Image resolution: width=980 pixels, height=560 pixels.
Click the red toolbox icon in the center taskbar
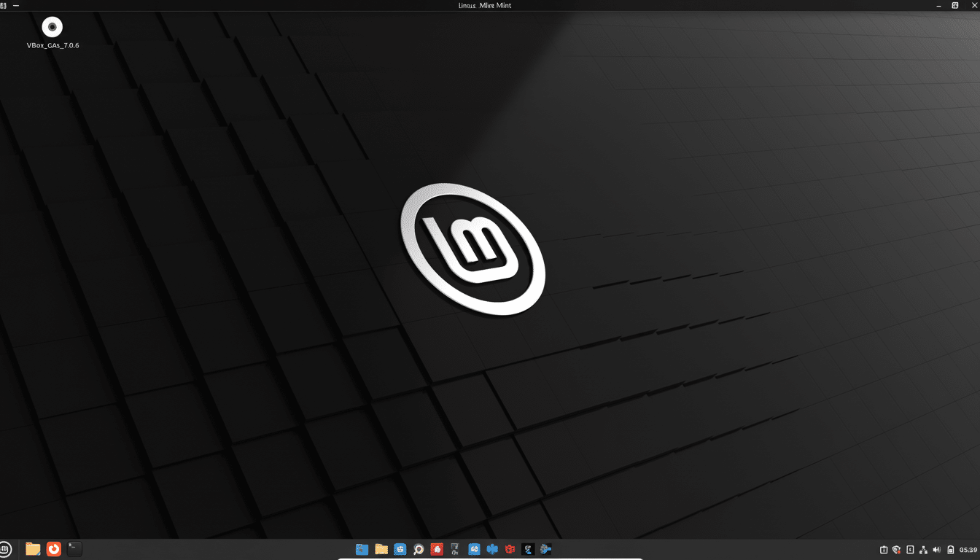pyautogui.click(x=510, y=549)
